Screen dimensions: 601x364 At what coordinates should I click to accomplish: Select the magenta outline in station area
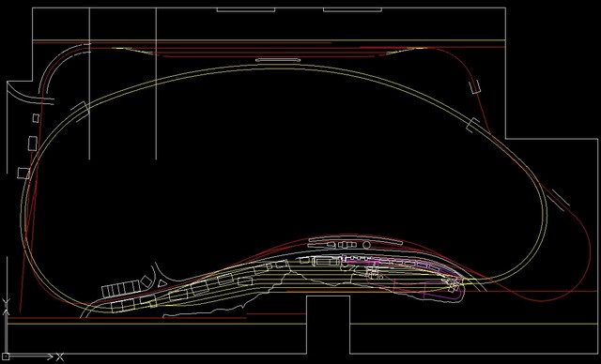[x=405, y=278]
